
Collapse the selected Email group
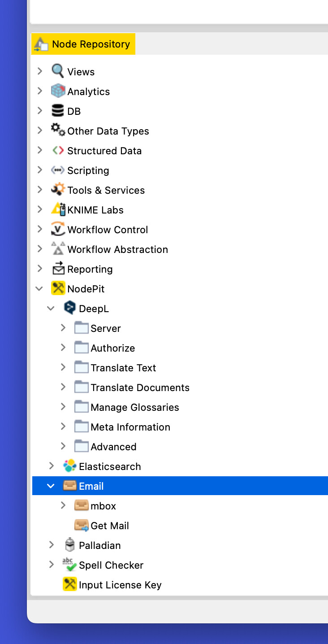pos(51,486)
